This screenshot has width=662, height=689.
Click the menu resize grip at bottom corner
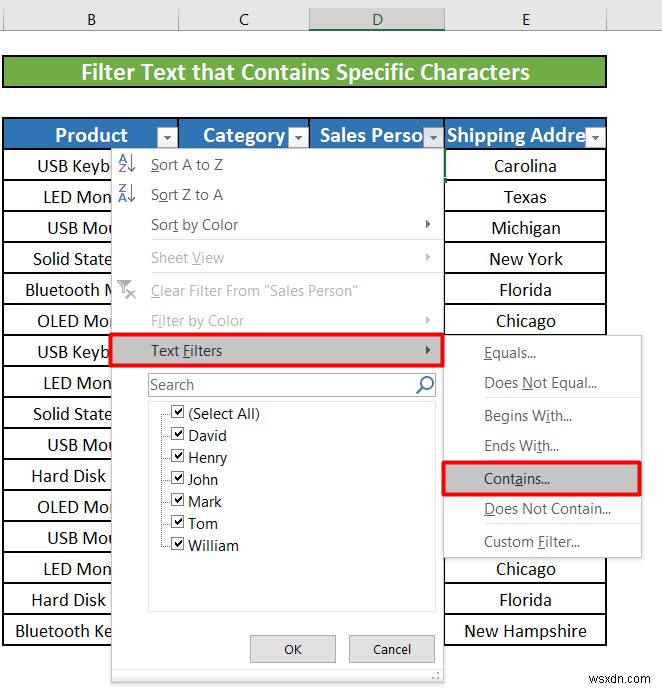(436, 676)
